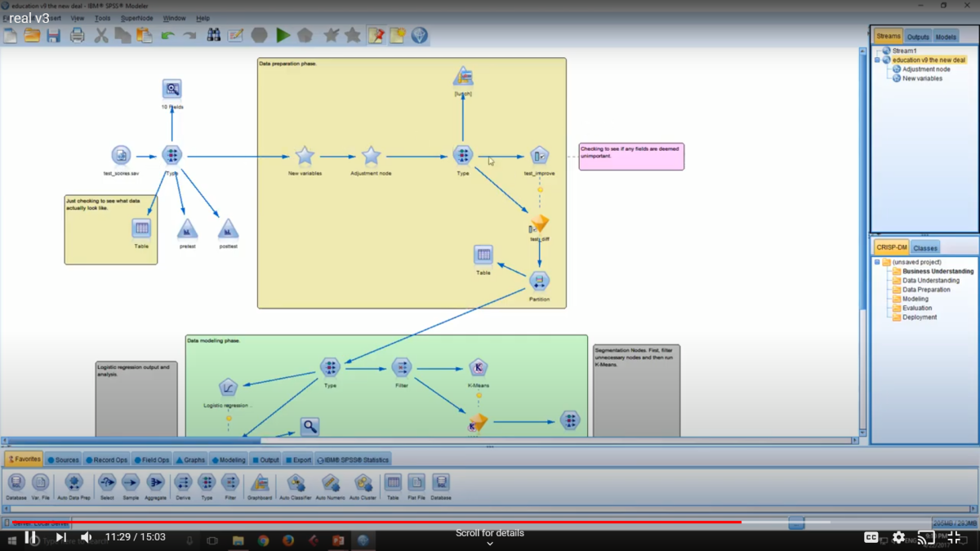Select the K-Means modeling node

[x=479, y=368]
